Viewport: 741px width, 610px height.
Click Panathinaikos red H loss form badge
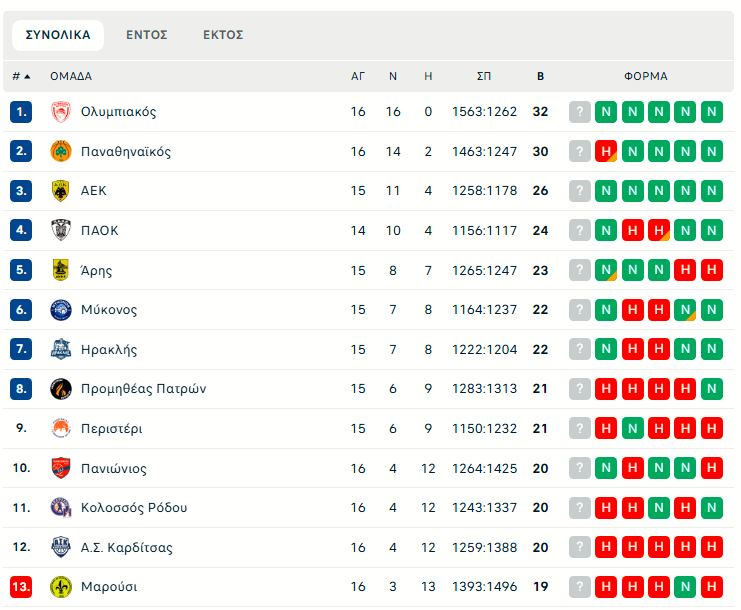click(606, 152)
